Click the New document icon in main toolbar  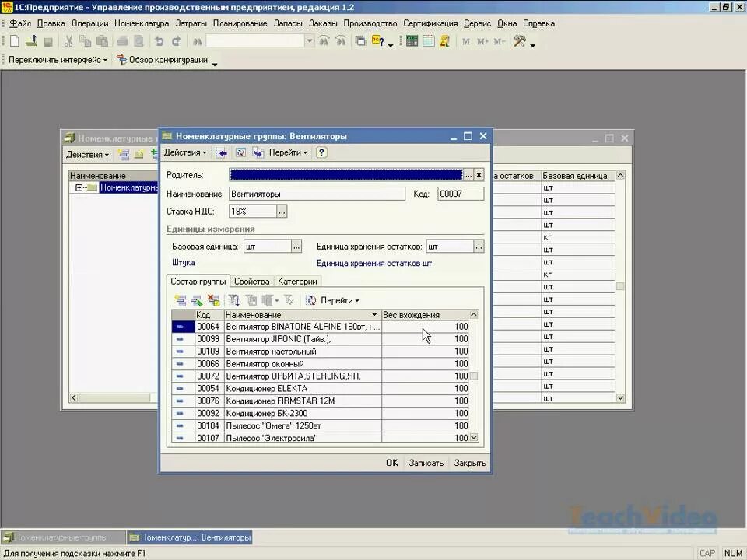(14, 41)
